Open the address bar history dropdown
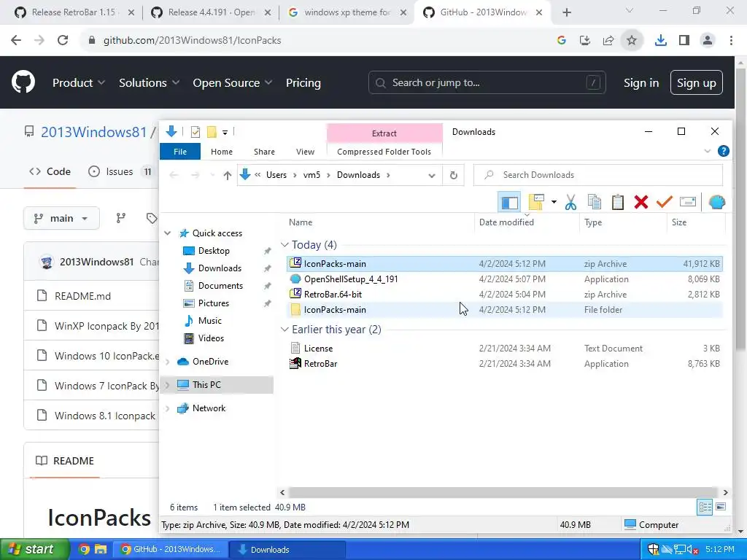 click(x=432, y=175)
